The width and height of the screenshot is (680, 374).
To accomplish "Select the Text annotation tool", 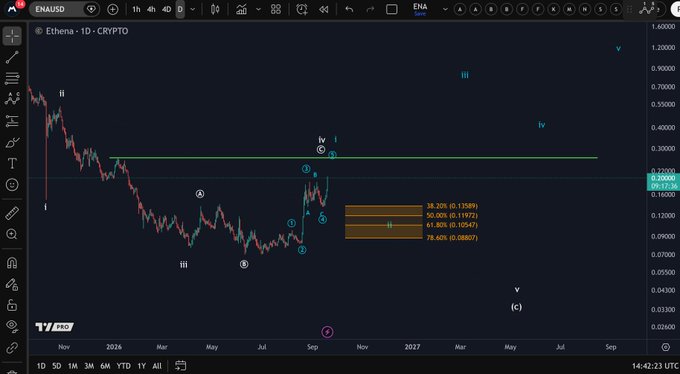I will point(12,164).
